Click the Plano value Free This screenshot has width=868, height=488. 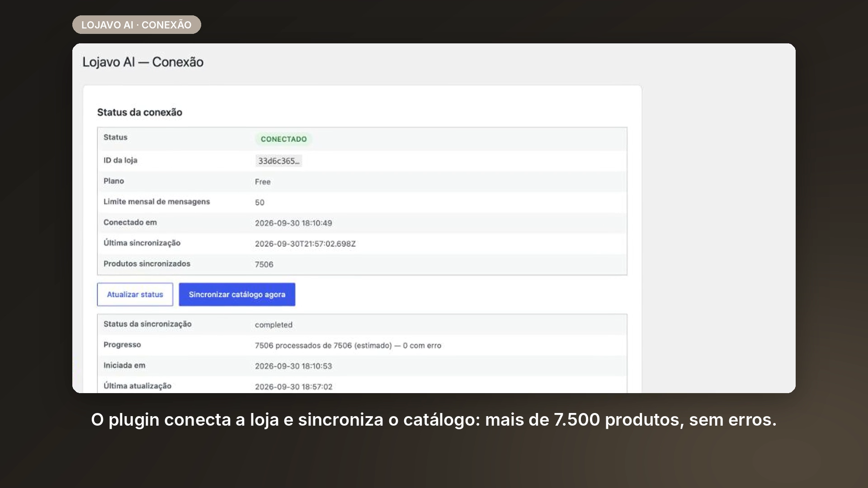pos(263,182)
